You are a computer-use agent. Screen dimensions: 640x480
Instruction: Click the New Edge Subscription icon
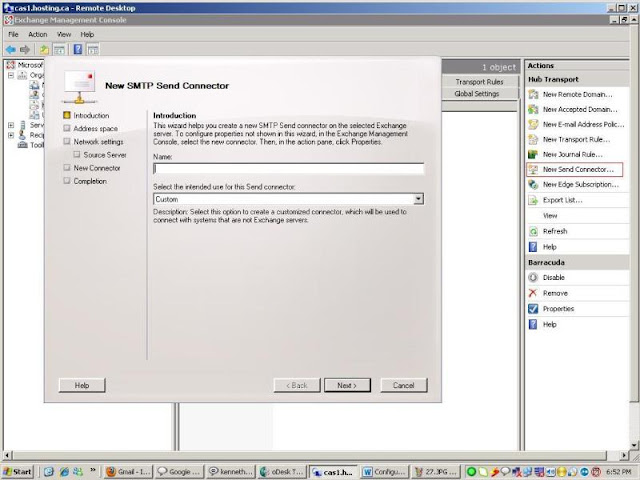pyautogui.click(x=533, y=184)
